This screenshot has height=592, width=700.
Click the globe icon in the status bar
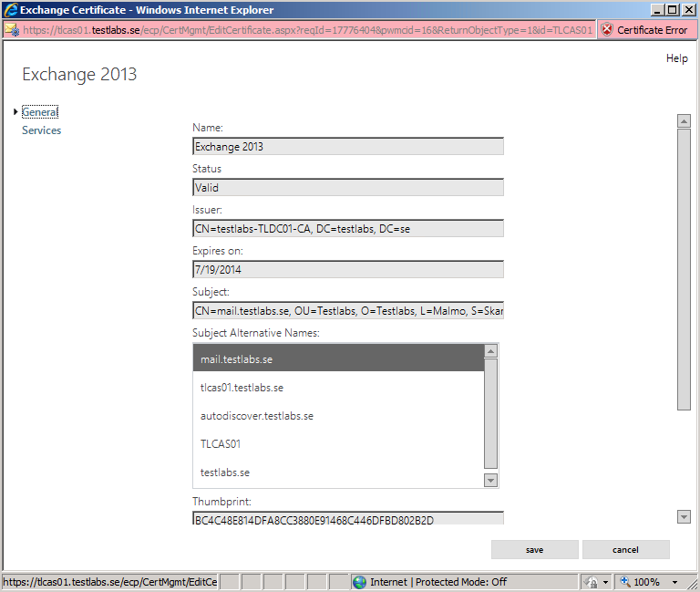click(x=359, y=582)
